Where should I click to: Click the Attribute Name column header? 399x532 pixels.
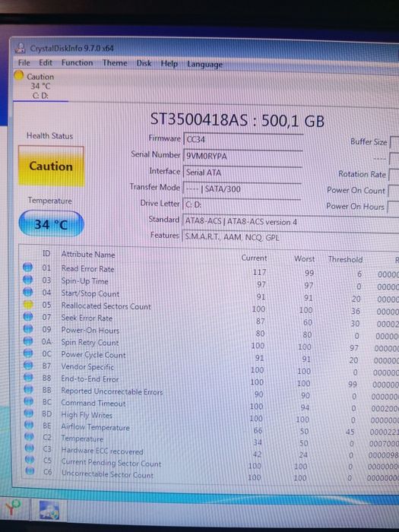[x=88, y=255]
